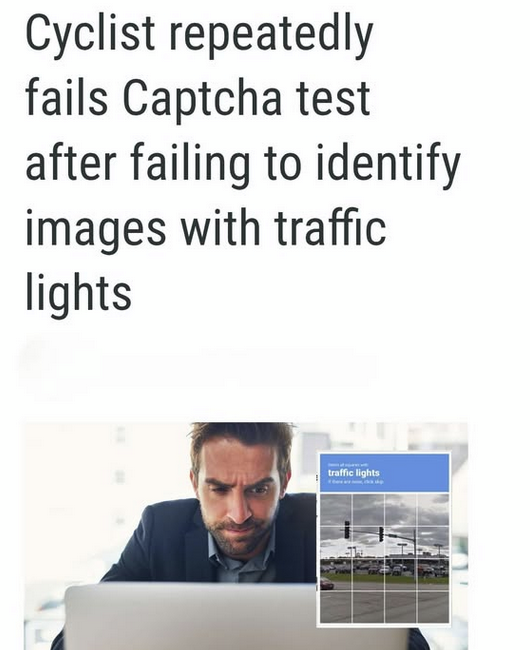This screenshot has width=530, height=650.
Task: Click the second traffic light on the mast arm
Action: click(x=381, y=534)
